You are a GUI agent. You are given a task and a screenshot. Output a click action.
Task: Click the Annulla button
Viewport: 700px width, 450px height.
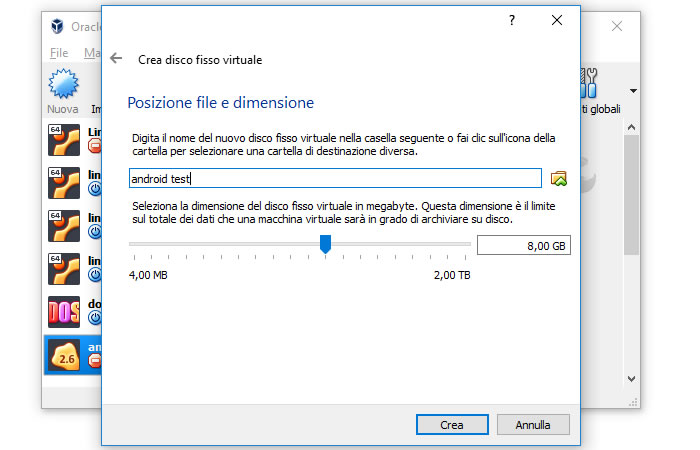click(533, 425)
